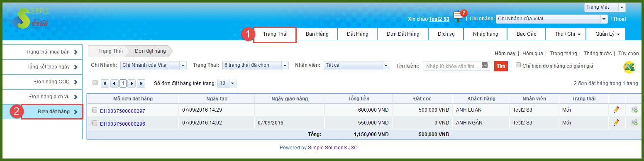Screen dimensions: 644x161
Task: Click the red Tìm search button
Action: [501, 66]
